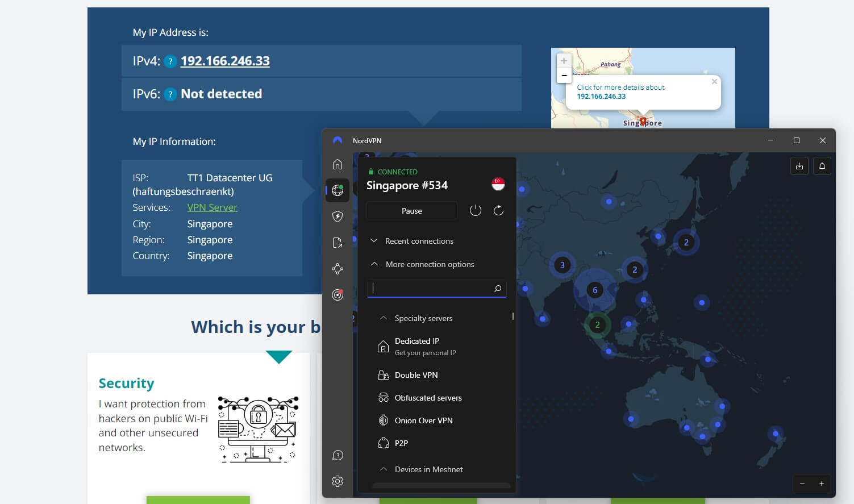Maximize the NordVPN window
854x504 pixels.
pyautogui.click(x=797, y=140)
